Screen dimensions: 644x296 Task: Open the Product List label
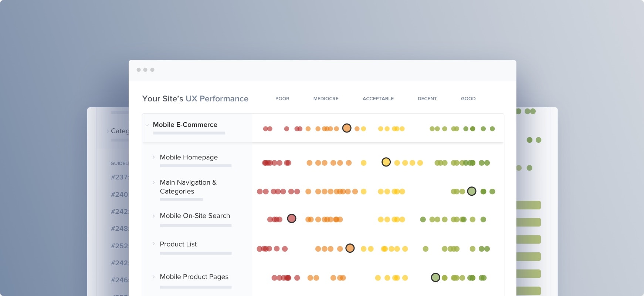(x=178, y=244)
